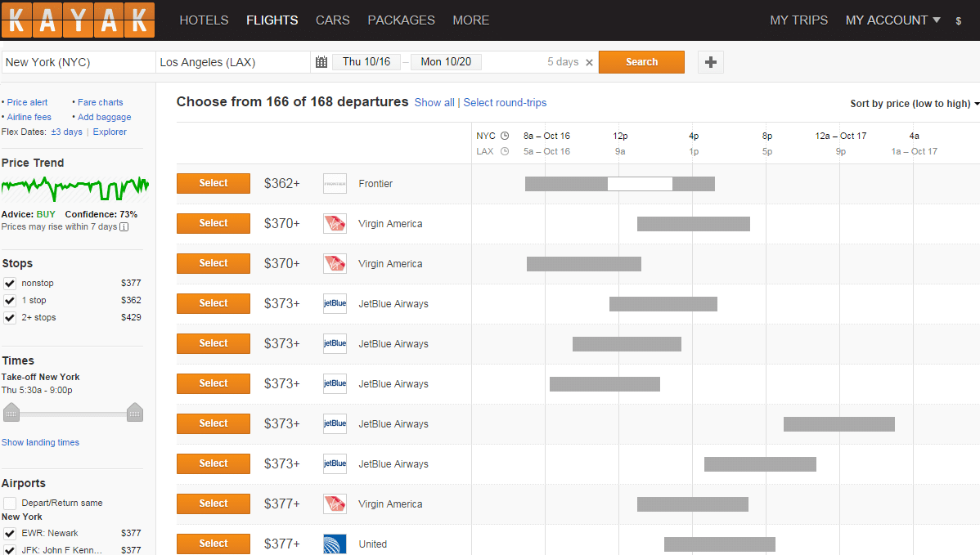
Task: Open the My Account dropdown
Action: (x=892, y=20)
